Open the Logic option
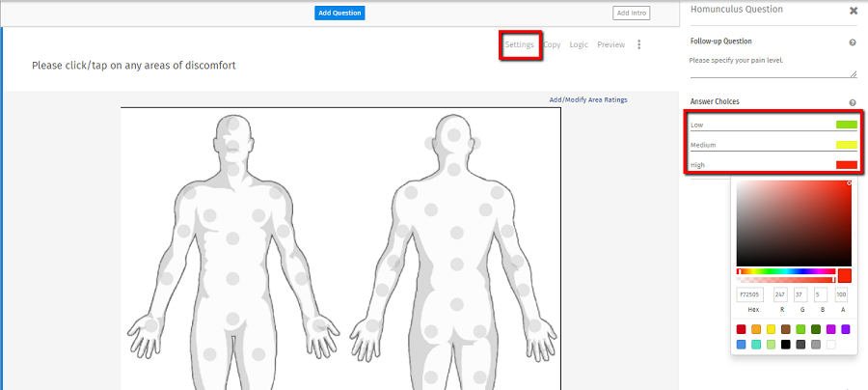Viewport: 868px width, 390px height. 579,44
